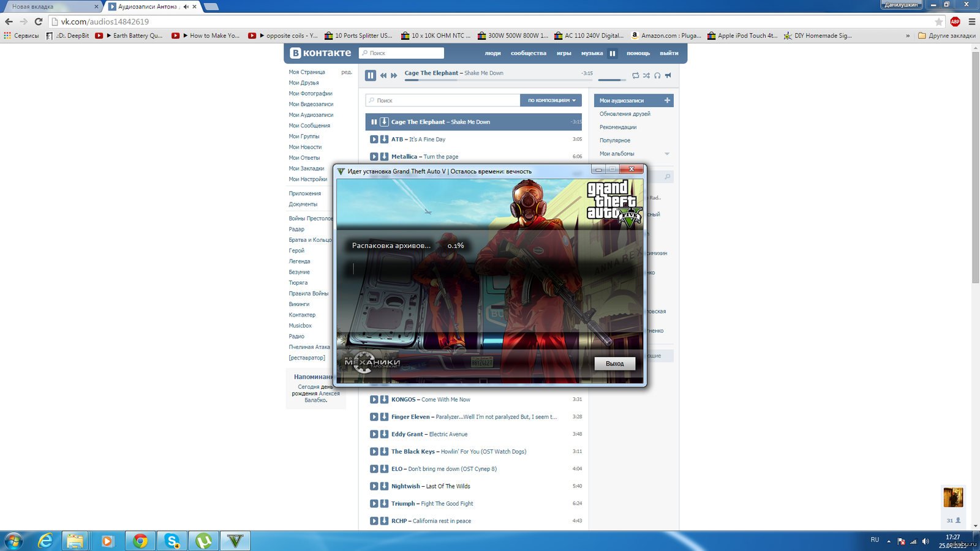Expand the 'Мои альбомы' section

click(x=667, y=154)
